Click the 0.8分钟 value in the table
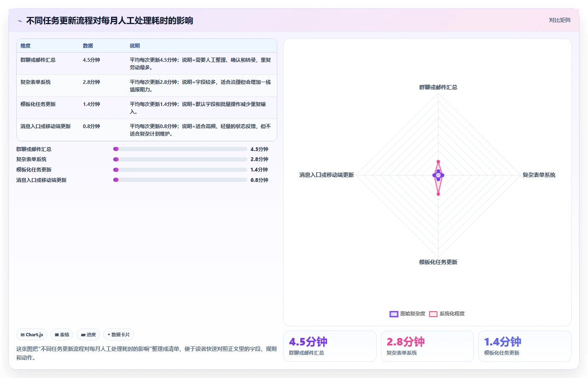Viewport: 588px width, 378px height. pyautogui.click(x=91, y=126)
